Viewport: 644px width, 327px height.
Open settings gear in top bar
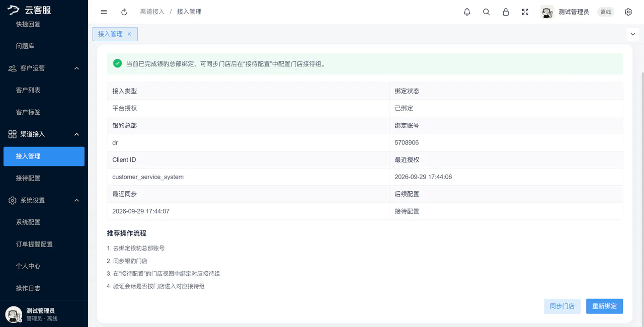tap(628, 12)
